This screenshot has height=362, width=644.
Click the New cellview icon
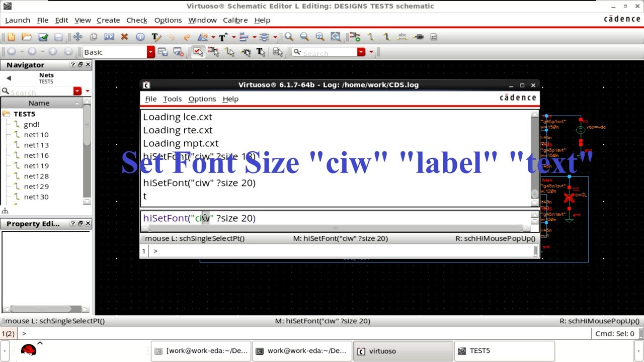[11, 37]
